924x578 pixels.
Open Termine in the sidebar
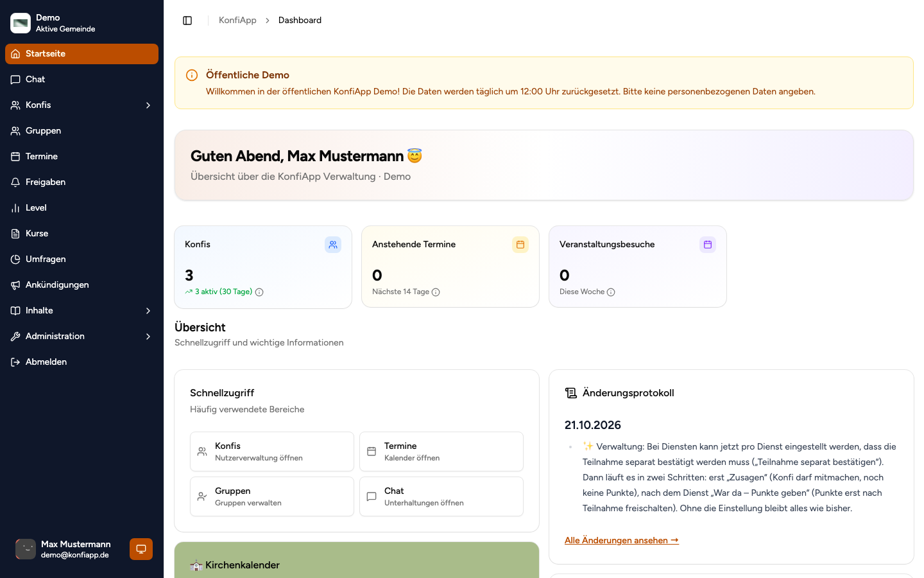coord(81,157)
